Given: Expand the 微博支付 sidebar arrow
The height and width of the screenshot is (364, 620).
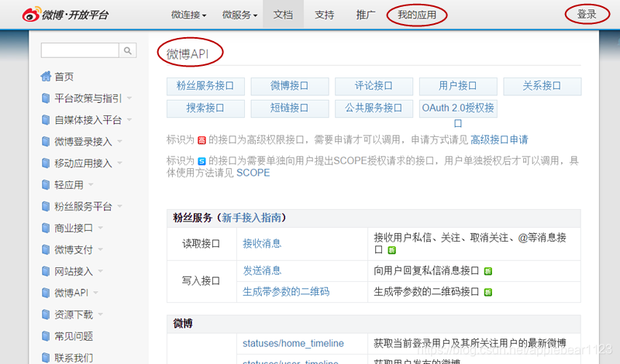Looking at the screenshot, I should point(101,249).
